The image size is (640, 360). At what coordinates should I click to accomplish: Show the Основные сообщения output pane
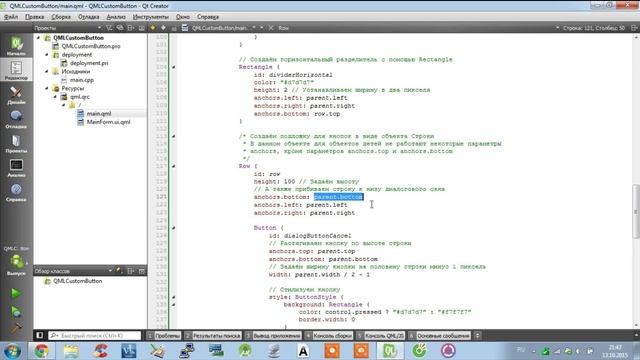pyautogui.click(x=439, y=336)
